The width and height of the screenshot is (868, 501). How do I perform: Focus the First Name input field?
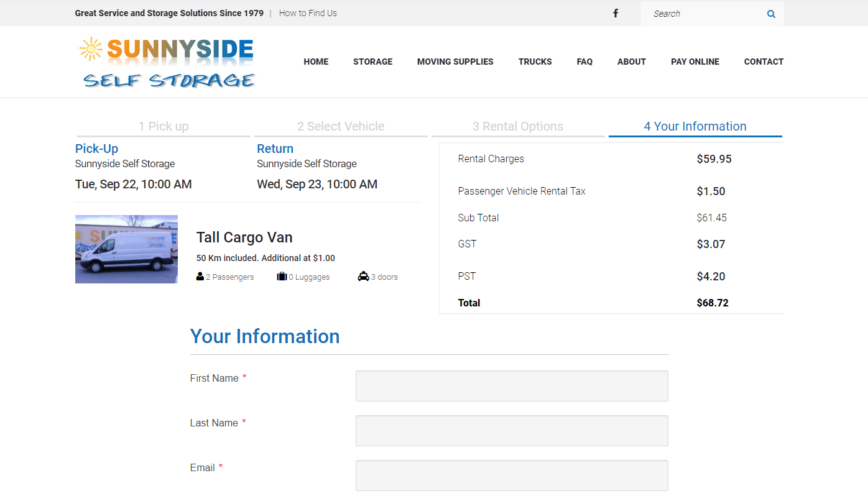tap(512, 386)
